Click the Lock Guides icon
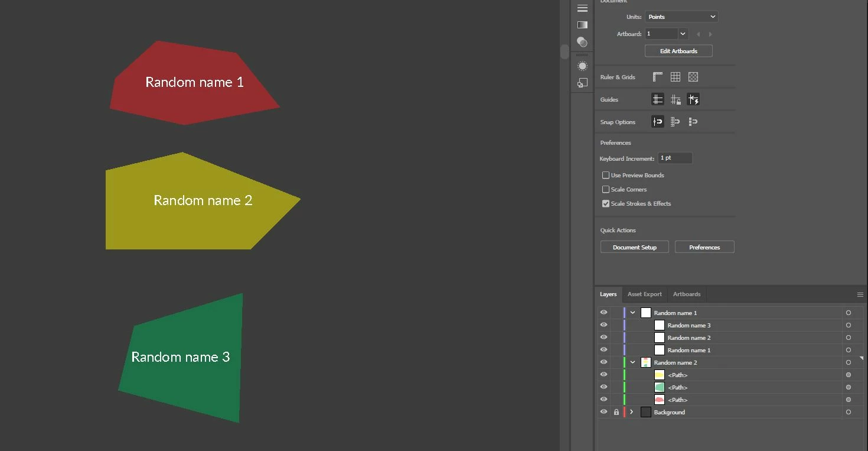 [x=676, y=99]
